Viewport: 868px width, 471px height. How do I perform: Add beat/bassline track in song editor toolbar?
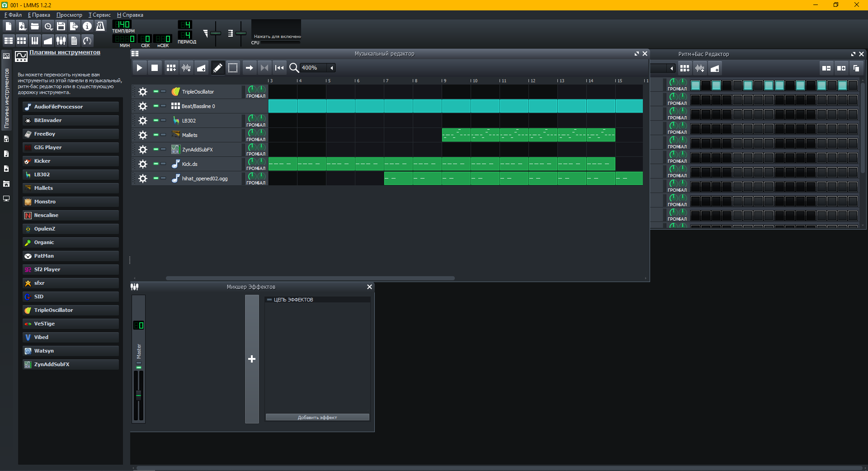171,68
